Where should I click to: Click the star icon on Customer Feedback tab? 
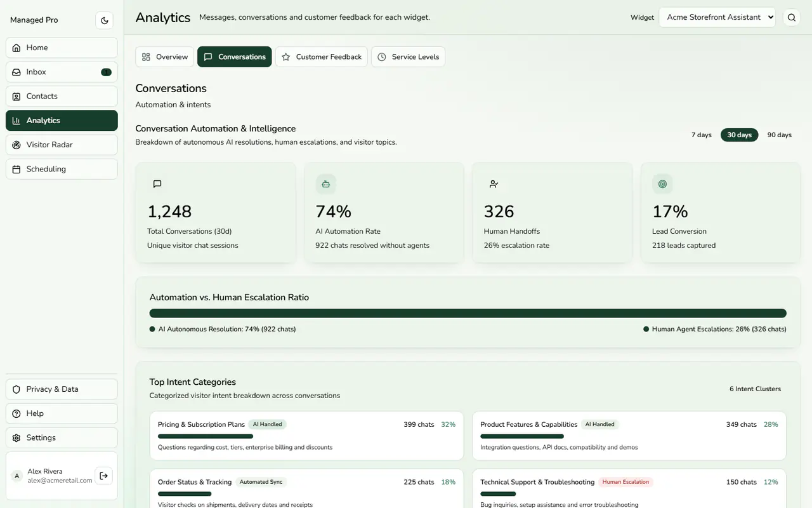tap(286, 57)
